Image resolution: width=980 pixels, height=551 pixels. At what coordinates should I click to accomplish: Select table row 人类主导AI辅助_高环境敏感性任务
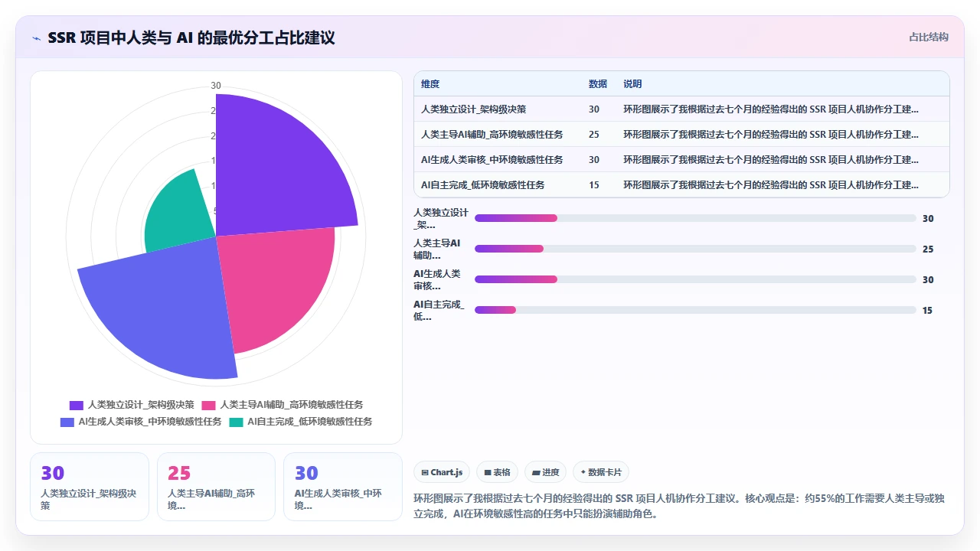click(681, 135)
